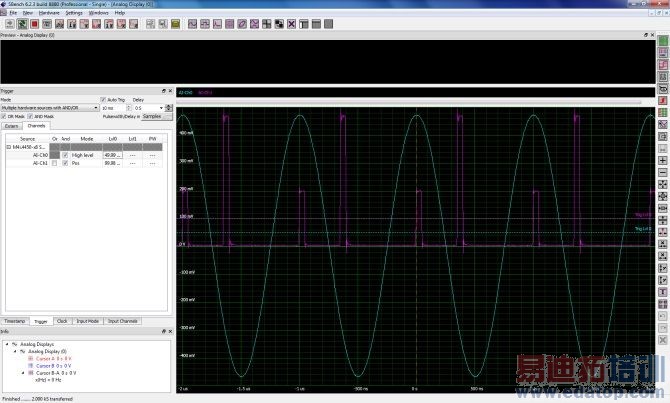Viewport: 670px width, 403px height.
Task: Click the pin icon on Info panel
Action: (165, 330)
